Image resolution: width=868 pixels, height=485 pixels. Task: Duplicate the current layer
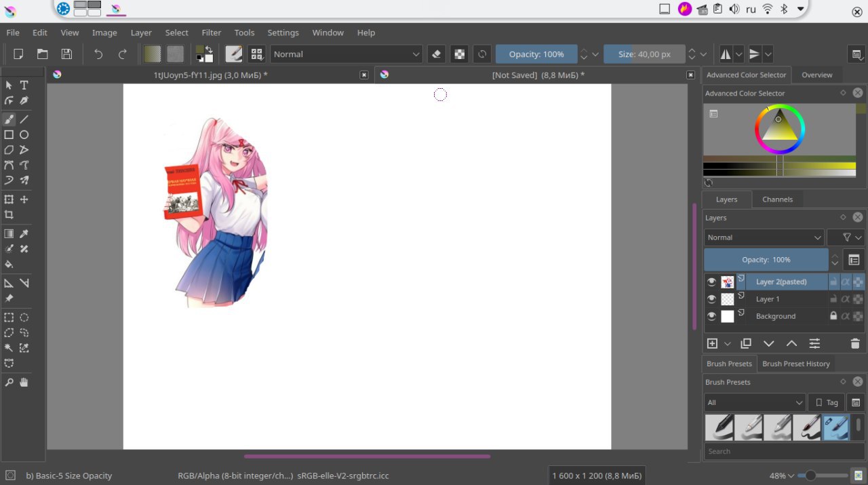pyautogui.click(x=746, y=344)
